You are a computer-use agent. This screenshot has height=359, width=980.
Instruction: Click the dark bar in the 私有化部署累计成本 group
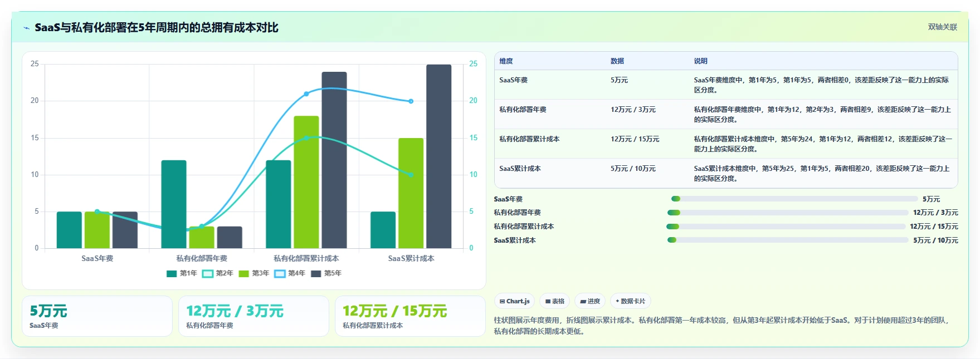[334, 160]
